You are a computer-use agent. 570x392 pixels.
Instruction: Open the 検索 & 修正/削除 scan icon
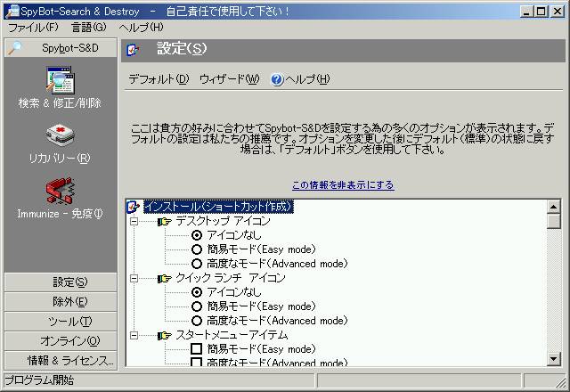click(x=61, y=79)
